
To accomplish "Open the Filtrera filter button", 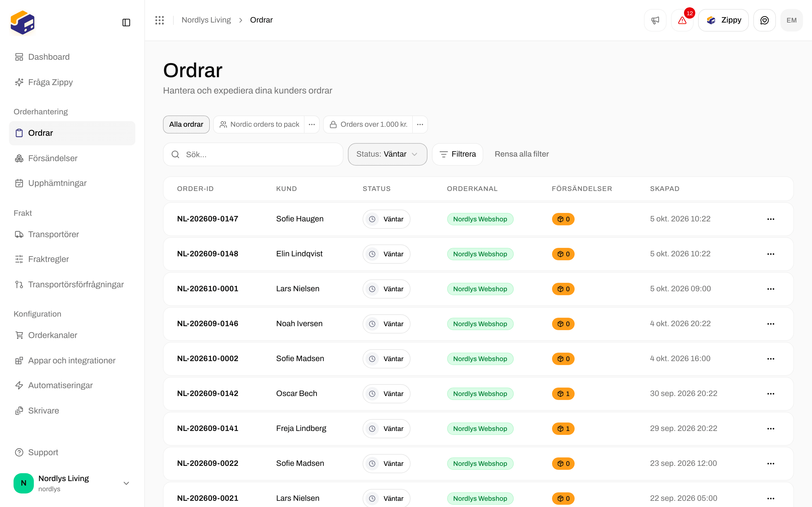I will [x=458, y=154].
